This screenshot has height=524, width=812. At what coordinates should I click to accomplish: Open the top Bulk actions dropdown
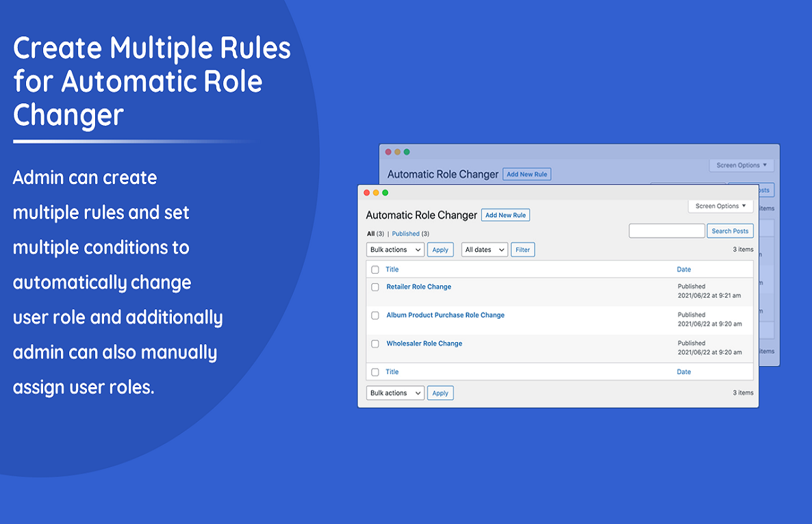point(395,249)
